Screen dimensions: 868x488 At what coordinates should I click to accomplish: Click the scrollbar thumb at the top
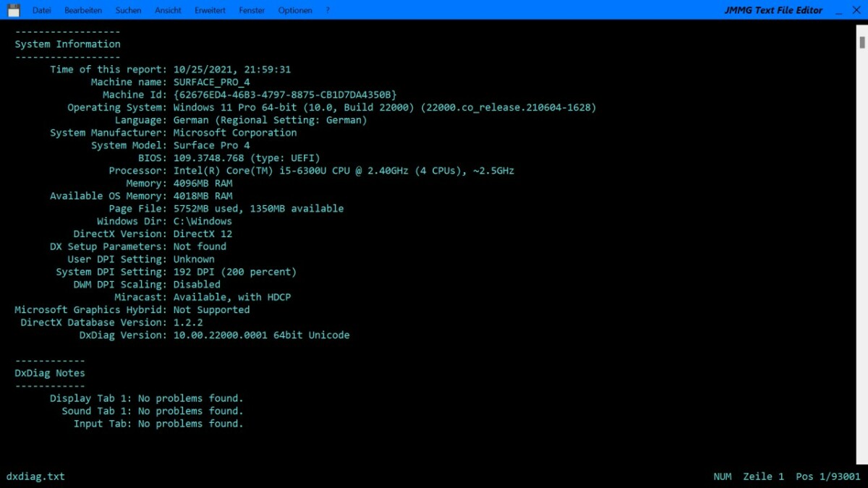[861, 43]
